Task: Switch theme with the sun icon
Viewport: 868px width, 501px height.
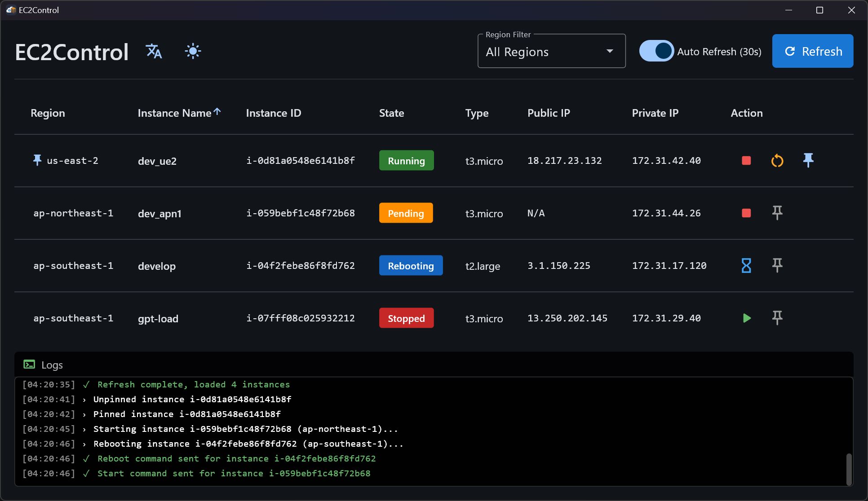Action: point(193,51)
